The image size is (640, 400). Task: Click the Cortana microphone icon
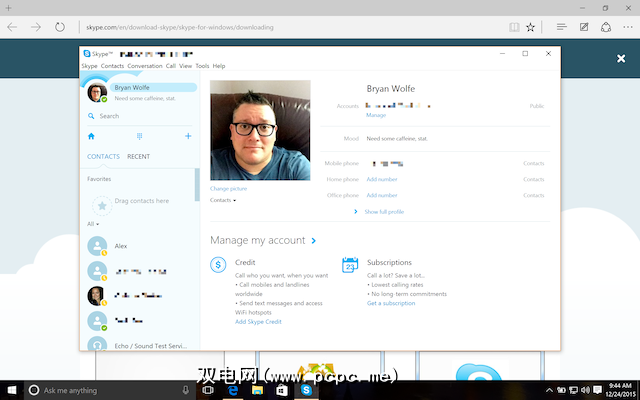pyautogui.click(x=186, y=390)
